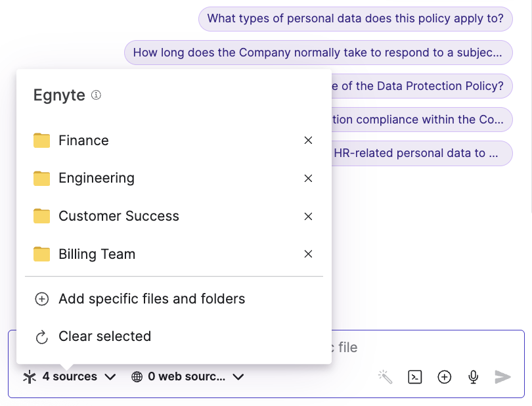Click the globe web sources icon
Viewport: 532px width, 406px height.
click(137, 377)
